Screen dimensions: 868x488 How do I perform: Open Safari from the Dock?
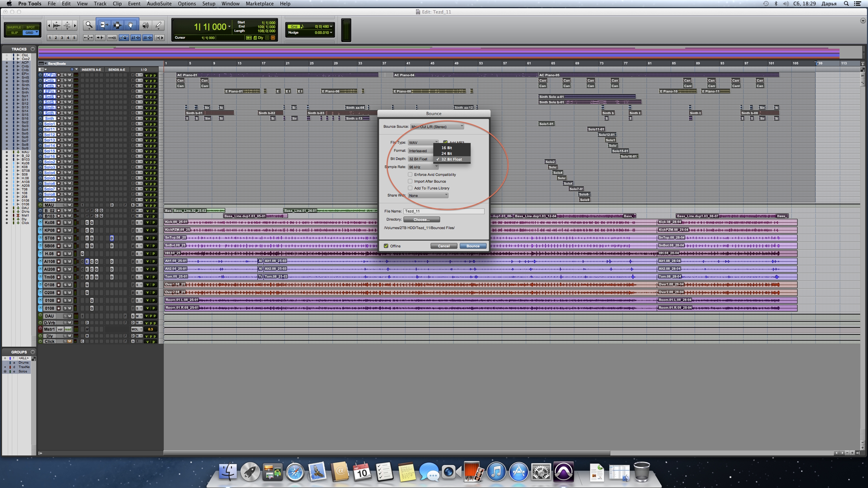[x=295, y=472]
